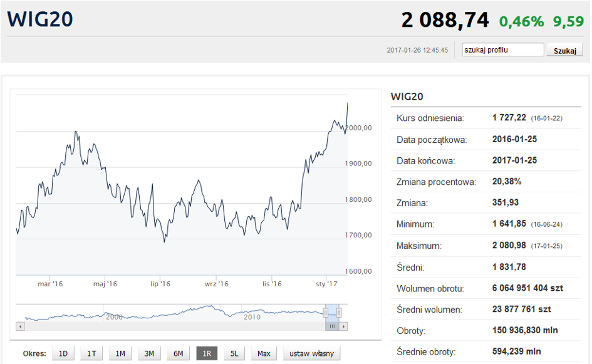Image resolution: width=592 pixels, height=364 pixels.
Task: Switch chart to 3M period
Action: [x=149, y=353]
